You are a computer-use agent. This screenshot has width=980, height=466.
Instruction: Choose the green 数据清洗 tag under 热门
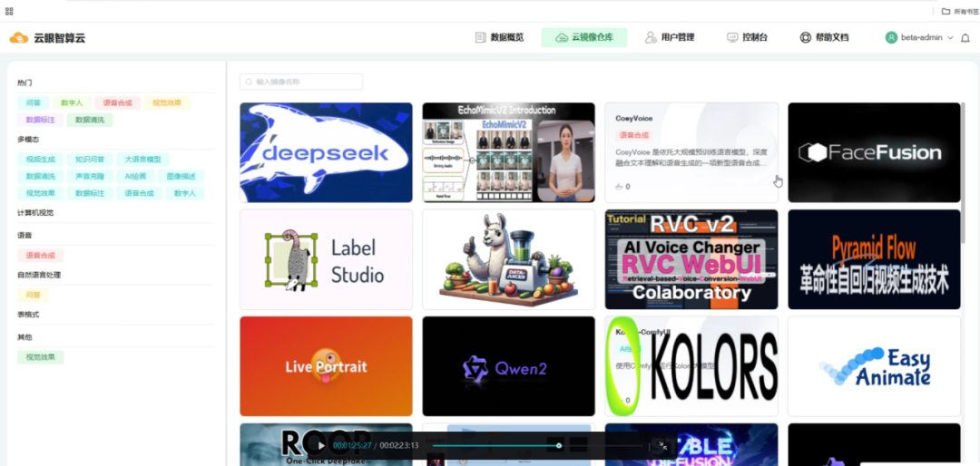pyautogui.click(x=90, y=120)
